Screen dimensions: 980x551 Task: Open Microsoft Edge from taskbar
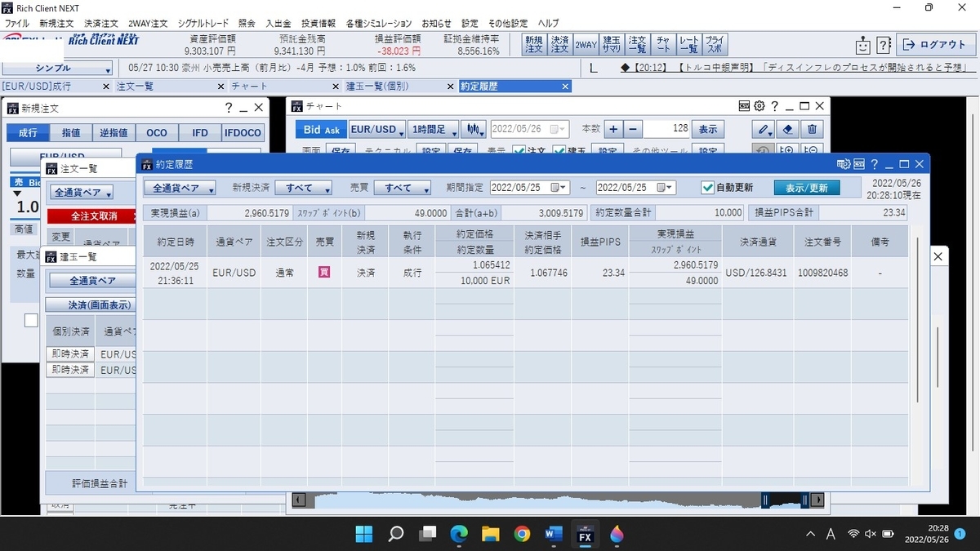click(x=459, y=535)
